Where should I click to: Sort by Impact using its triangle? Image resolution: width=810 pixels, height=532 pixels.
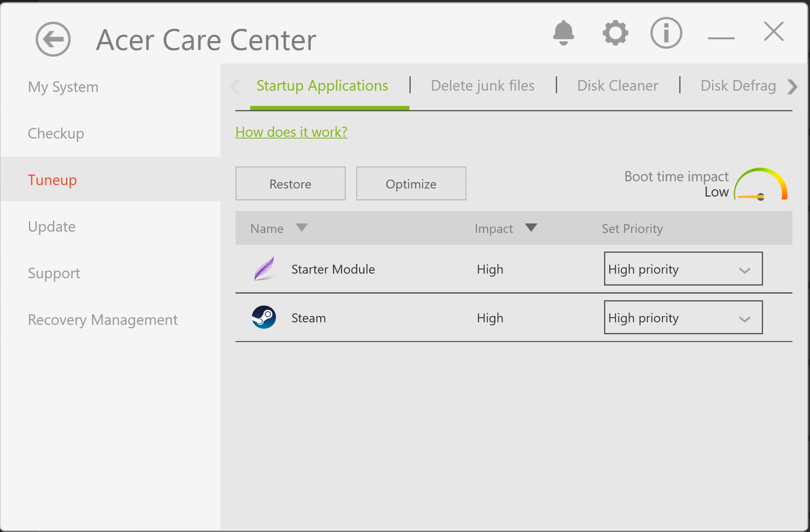531,227
